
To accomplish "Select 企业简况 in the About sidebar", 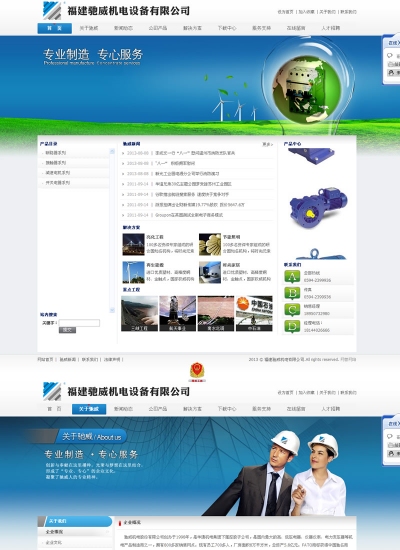I will (x=54, y=532).
